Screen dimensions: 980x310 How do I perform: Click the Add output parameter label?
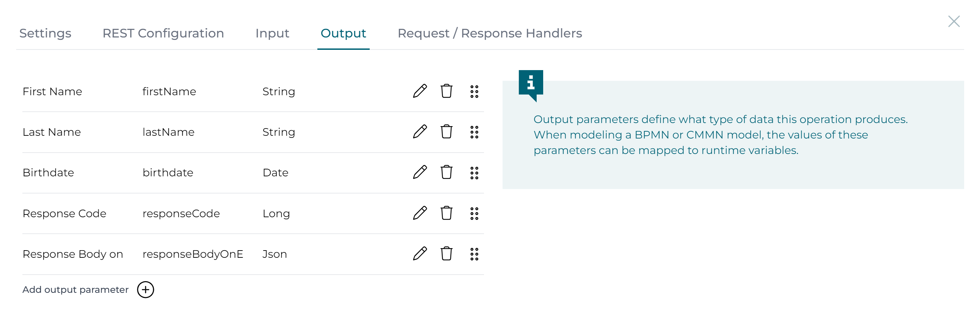tap(75, 289)
